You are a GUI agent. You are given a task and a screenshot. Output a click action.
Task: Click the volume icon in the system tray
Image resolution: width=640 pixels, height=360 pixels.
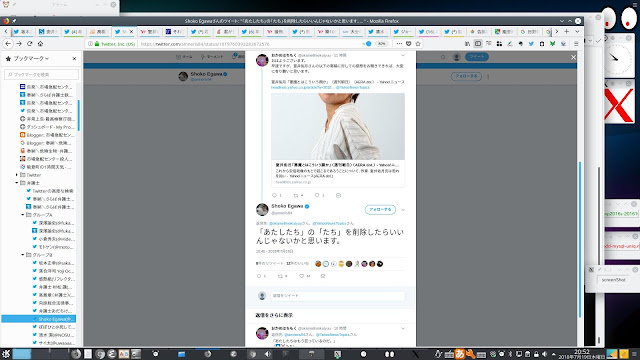[x=544, y=354]
